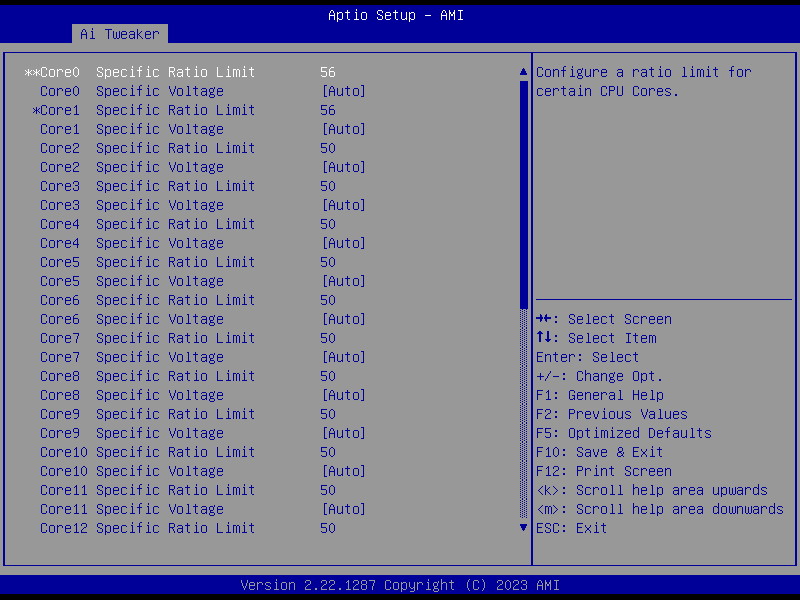The height and width of the screenshot is (600, 800).
Task: Click the scrollbar up arrow
Action: pos(523,72)
